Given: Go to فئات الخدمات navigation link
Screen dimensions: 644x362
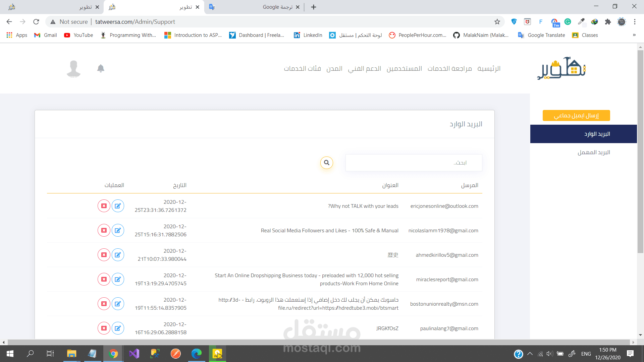Looking at the screenshot, I should pyautogui.click(x=302, y=69).
